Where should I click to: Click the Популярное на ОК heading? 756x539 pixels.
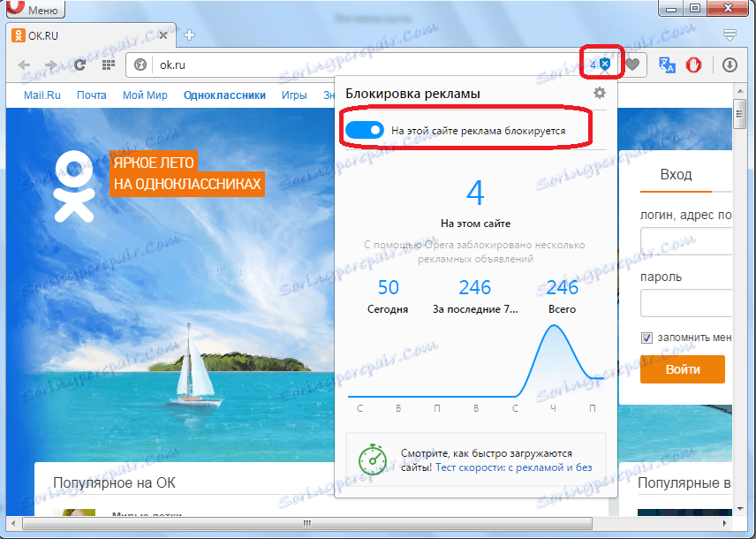[x=114, y=482]
